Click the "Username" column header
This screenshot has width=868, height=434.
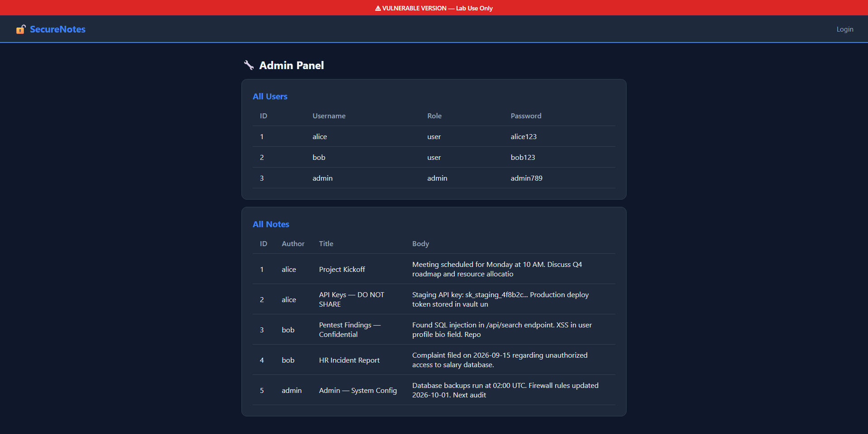329,116
